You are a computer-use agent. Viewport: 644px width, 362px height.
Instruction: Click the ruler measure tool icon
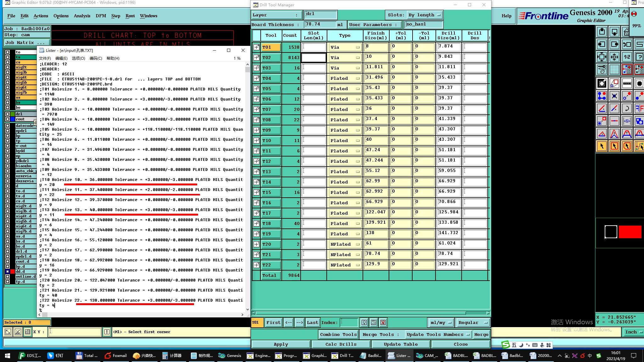pos(627,83)
